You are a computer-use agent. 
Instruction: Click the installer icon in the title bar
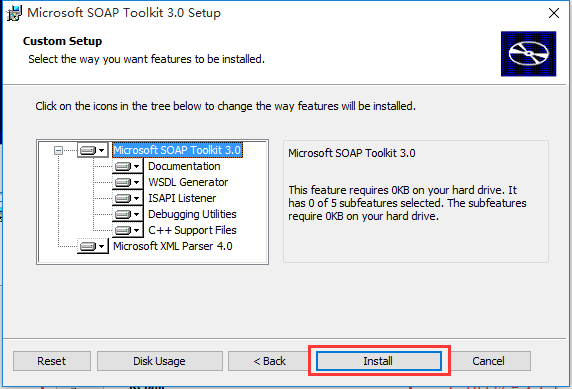[x=15, y=13]
